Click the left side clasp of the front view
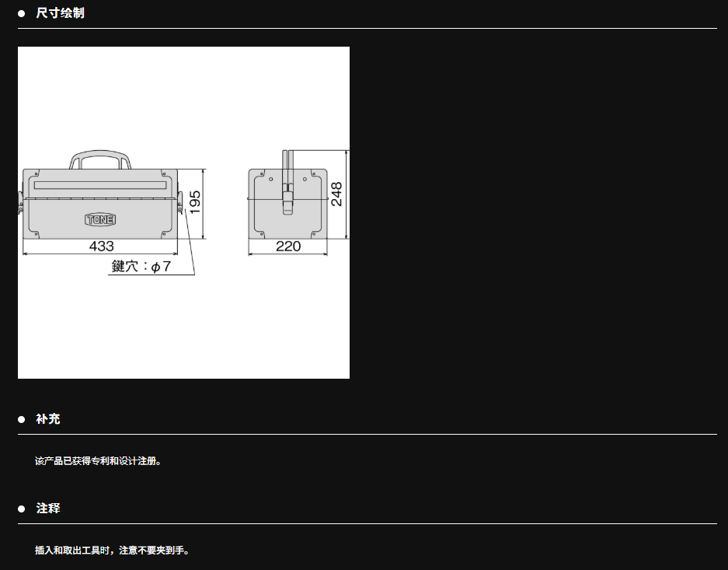The image size is (728, 570). (x=21, y=201)
